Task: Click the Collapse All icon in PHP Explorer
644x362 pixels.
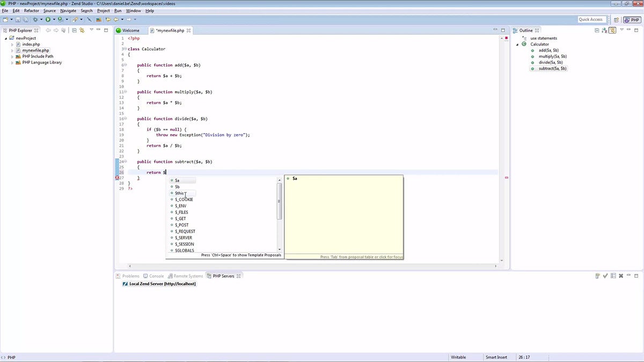Action: pyautogui.click(x=75, y=31)
